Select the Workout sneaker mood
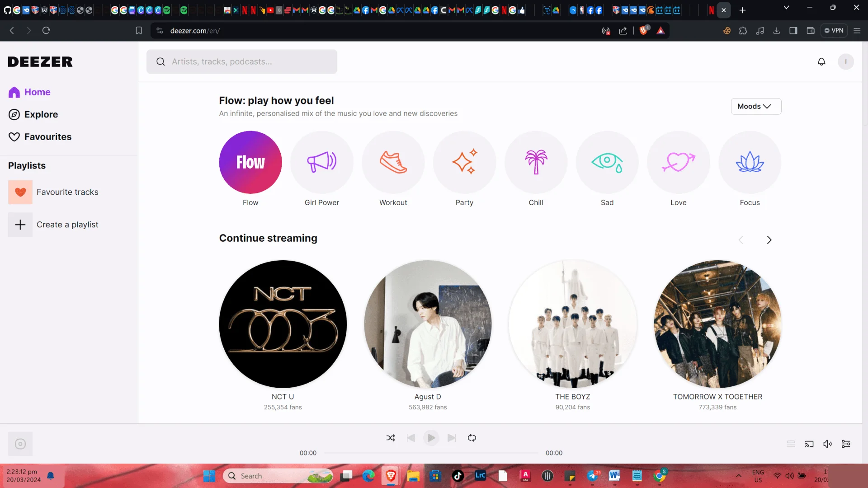868x488 pixels. tap(393, 162)
